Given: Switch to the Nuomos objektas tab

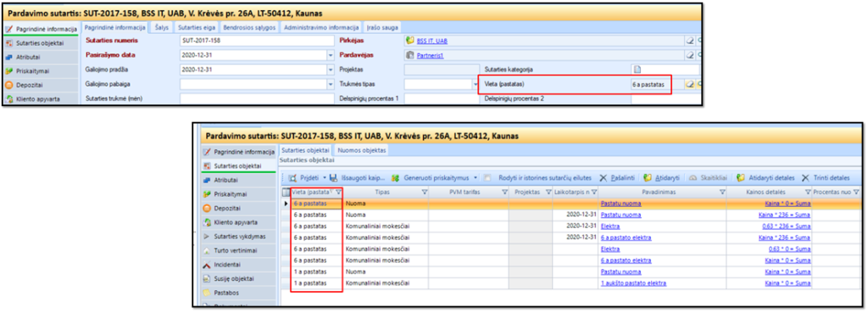Looking at the screenshot, I should point(361,150).
